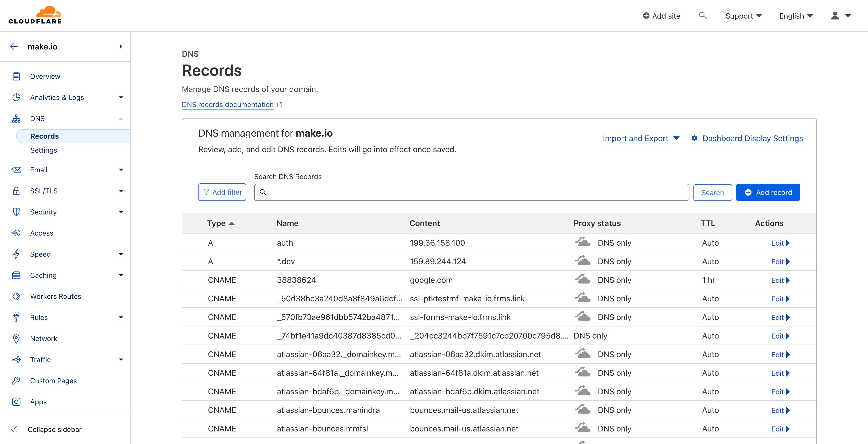This screenshot has width=868, height=444.
Task: Open Custom Pages section
Action: point(53,381)
